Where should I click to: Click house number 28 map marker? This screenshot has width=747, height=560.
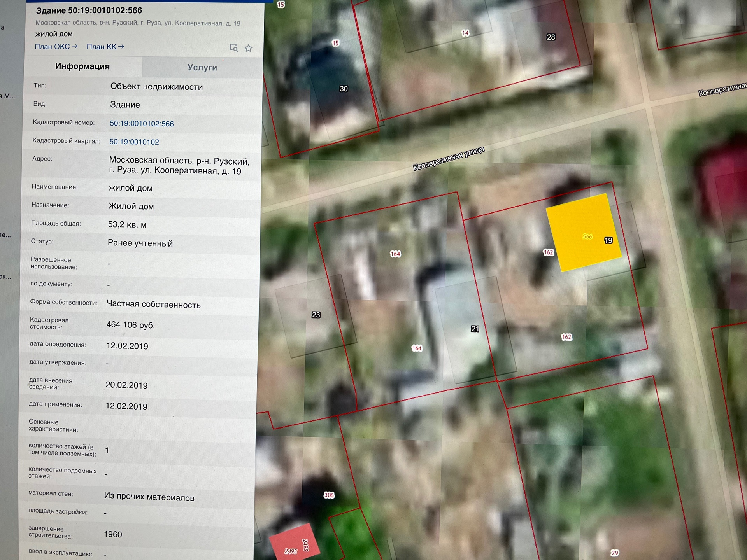551,37
